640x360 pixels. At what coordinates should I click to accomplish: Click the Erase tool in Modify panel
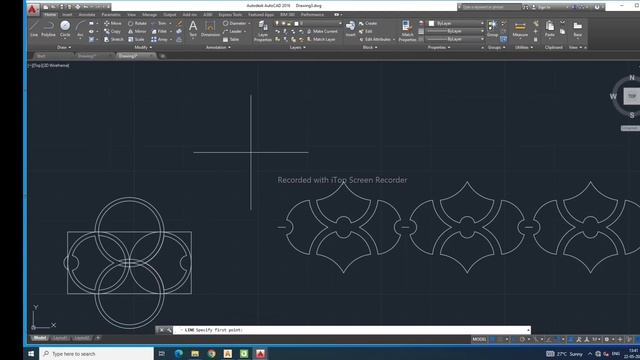179,24
